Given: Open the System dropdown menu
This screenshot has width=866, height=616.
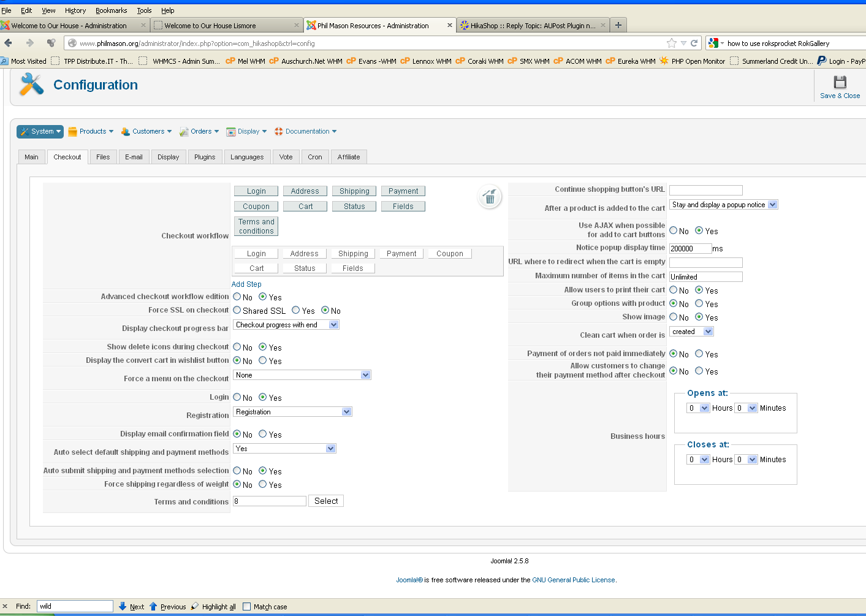Looking at the screenshot, I should (40, 131).
